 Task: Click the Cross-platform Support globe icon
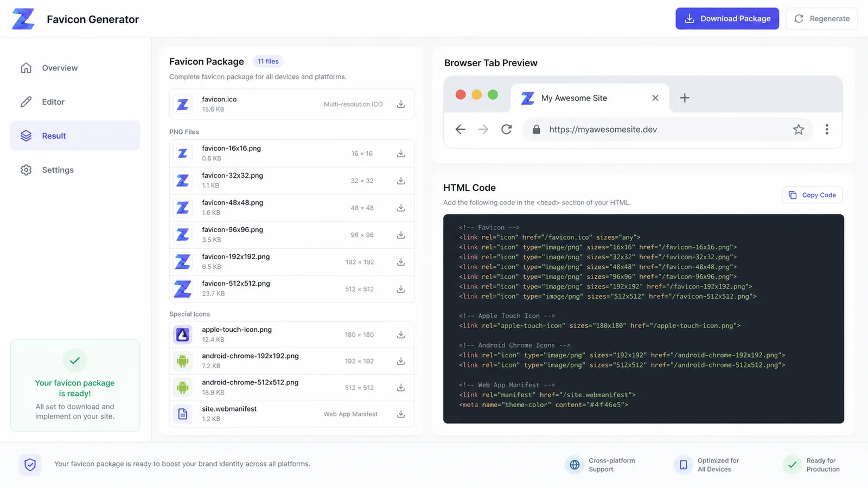(x=575, y=465)
